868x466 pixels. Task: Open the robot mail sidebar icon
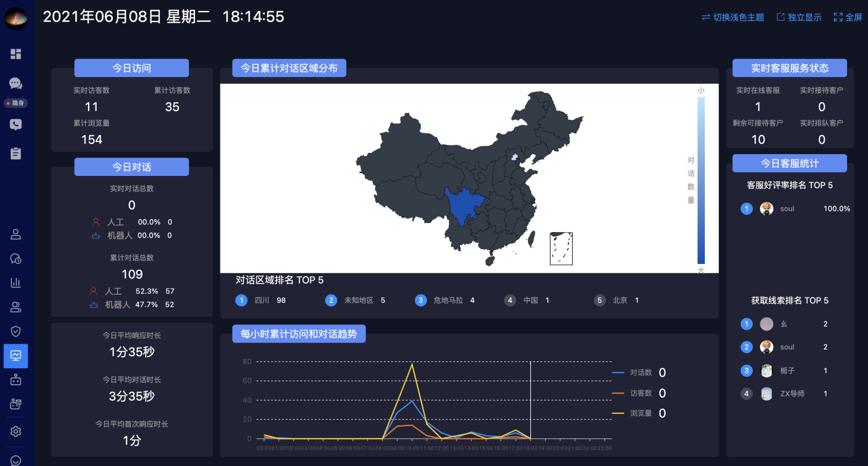16,404
